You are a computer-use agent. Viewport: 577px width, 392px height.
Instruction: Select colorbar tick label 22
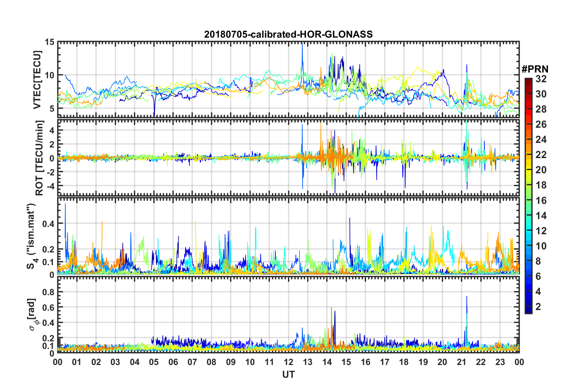tap(541, 155)
